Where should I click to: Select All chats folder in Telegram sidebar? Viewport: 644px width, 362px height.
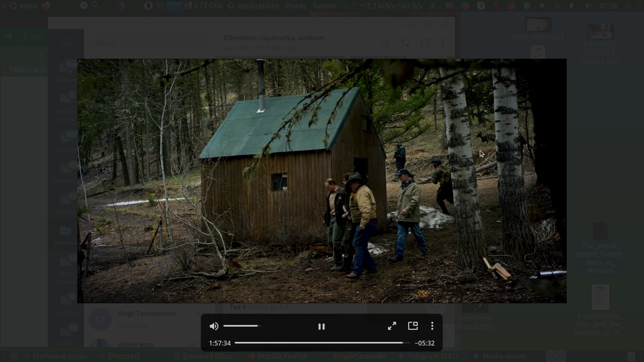[x=66, y=72]
